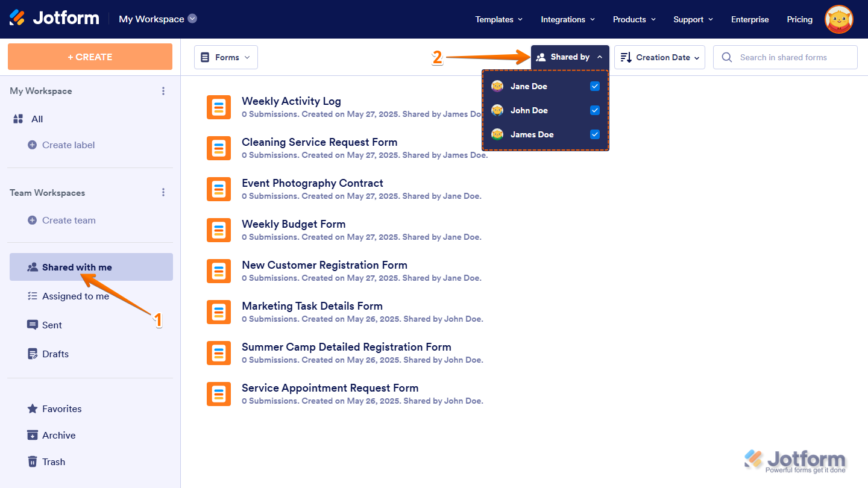
Task: Click James Doe name in dropdown
Action: coord(532,134)
